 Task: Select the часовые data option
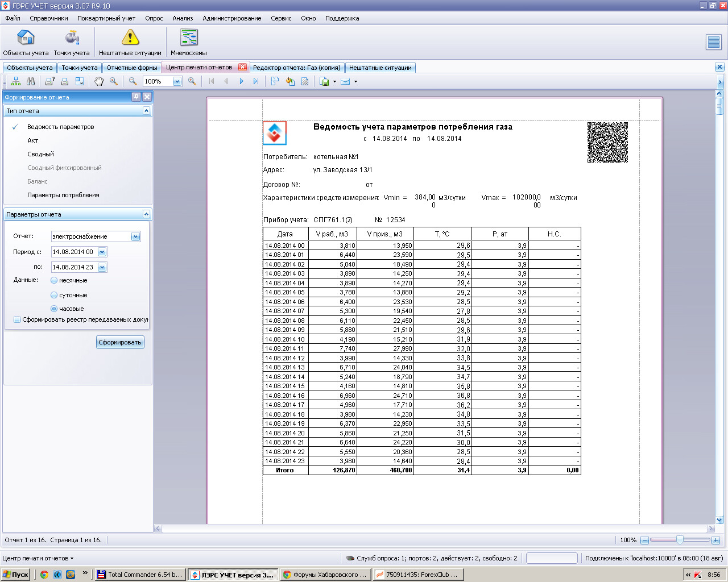[x=54, y=309]
